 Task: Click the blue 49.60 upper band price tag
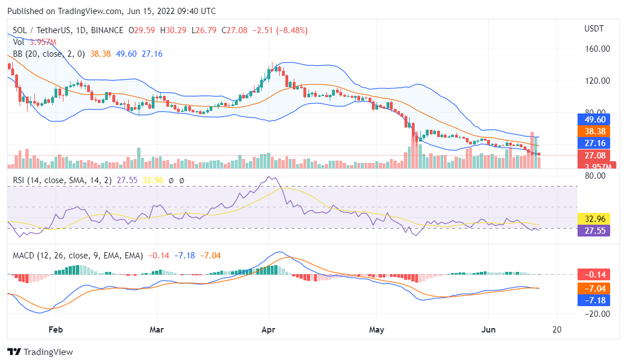(x=594, y=119)
